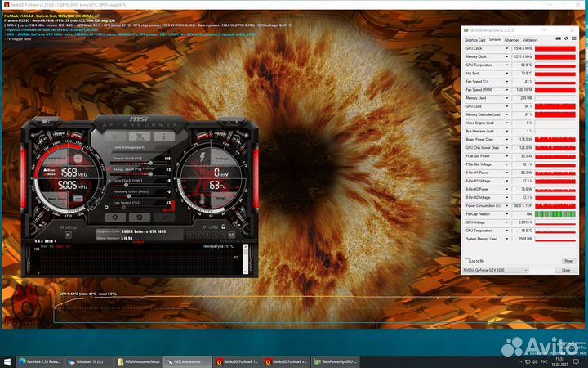Switch to MSI Afterburner taskbar item
Screen dimensions: 588x368
point(188,362)
